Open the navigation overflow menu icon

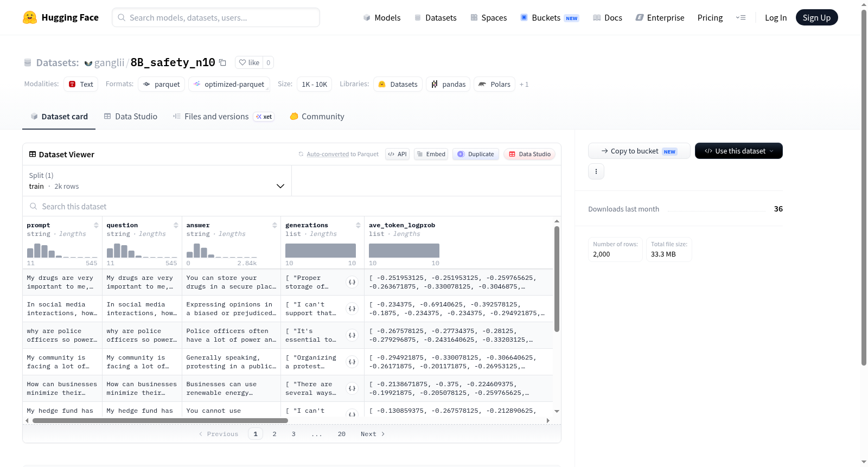pyautogui.click(x=741, y=17)
